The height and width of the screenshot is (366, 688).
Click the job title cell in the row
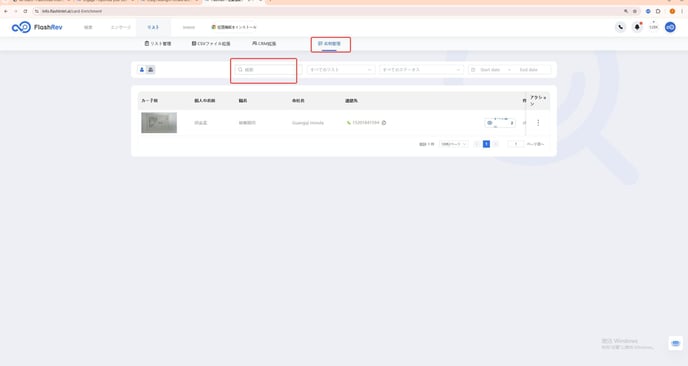tap(247, 123)
